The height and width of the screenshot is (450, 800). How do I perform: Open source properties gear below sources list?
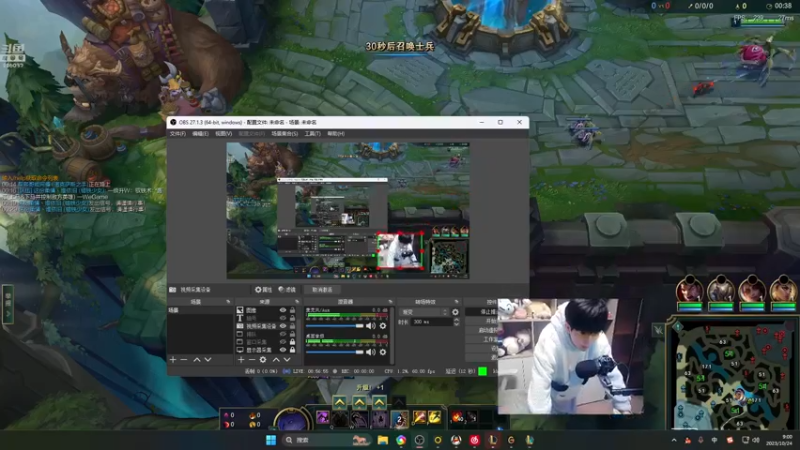coord(263,360)
